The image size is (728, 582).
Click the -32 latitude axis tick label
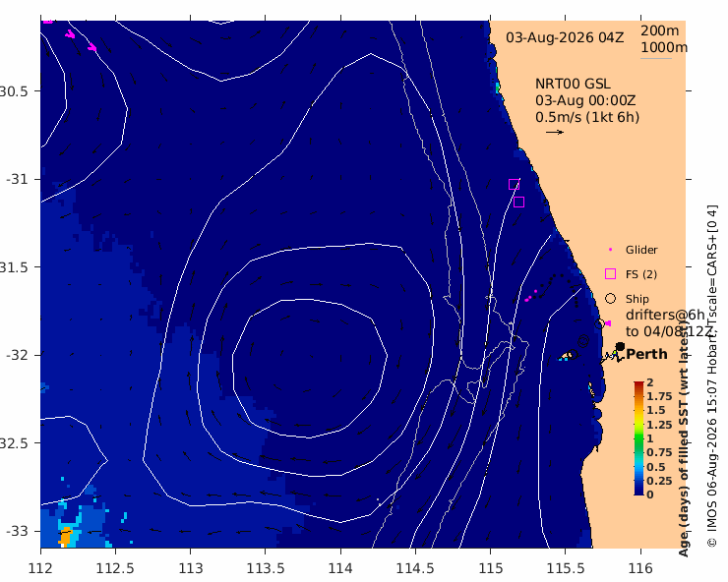pyautogui.click(x=17, y=355)
